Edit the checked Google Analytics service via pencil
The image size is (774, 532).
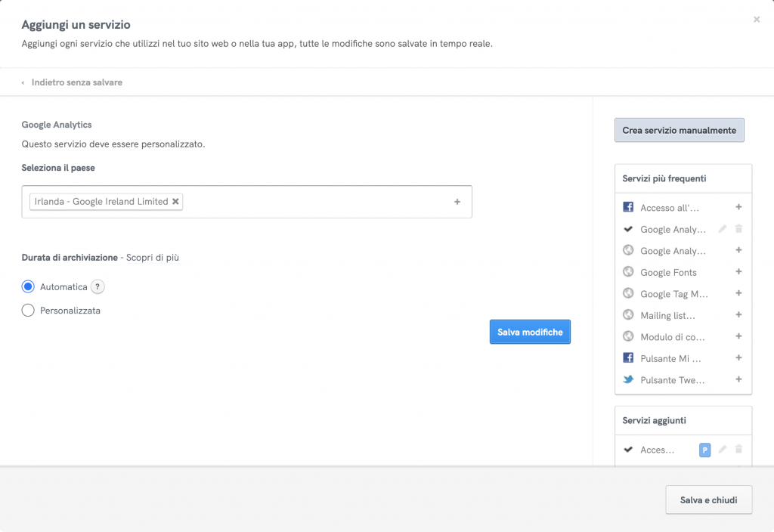723,229
